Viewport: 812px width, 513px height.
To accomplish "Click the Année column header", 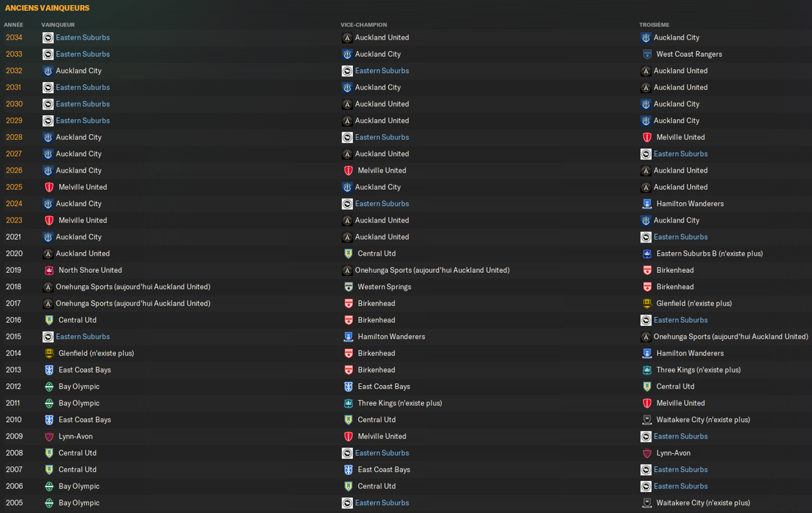I will click(13, 25).
